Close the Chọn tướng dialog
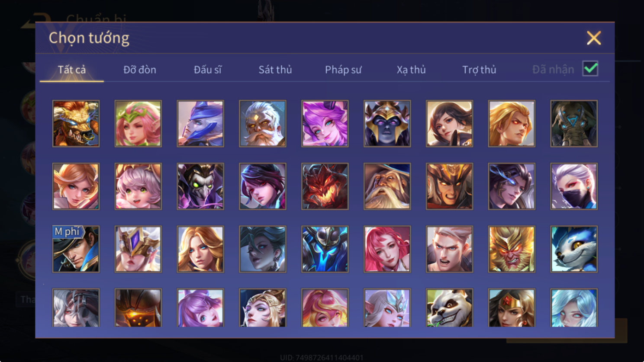The image size is (644, 362). 594,38
